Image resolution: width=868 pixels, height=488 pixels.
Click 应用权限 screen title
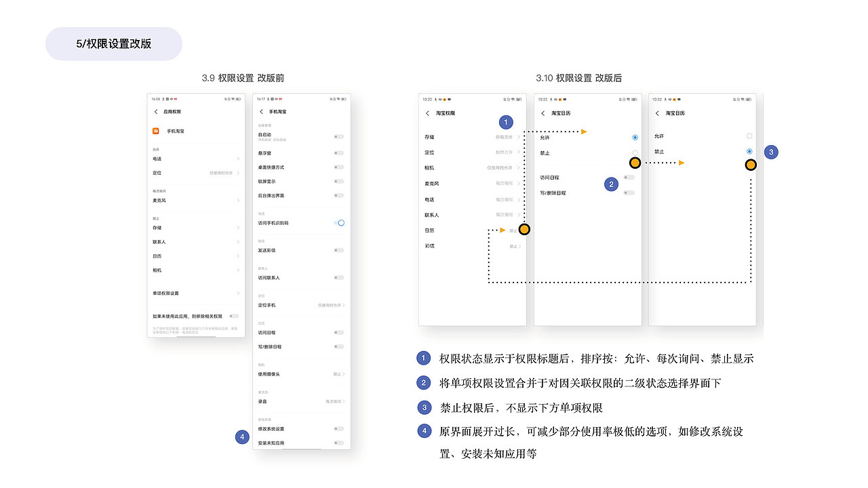tap(172, 111)
